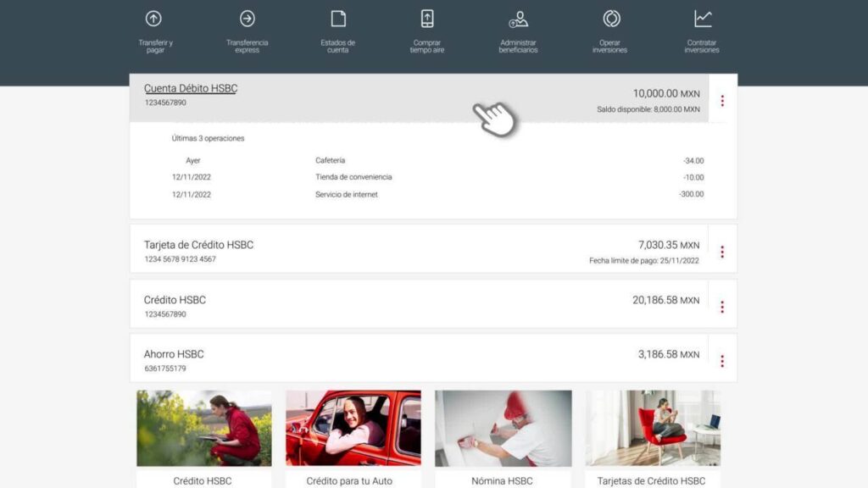Open the Cuenta Débito HSBC link
Viewport: 868px width, 488px height.
point(191,88)
